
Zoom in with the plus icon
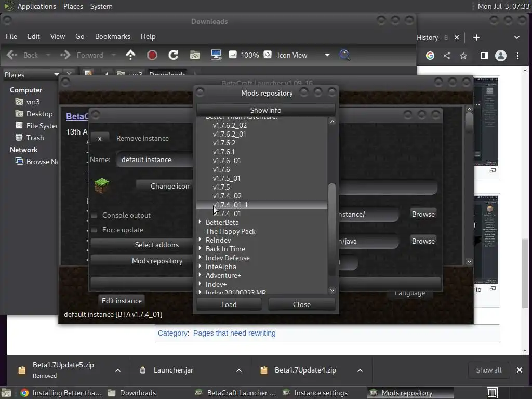click(268, 55)
